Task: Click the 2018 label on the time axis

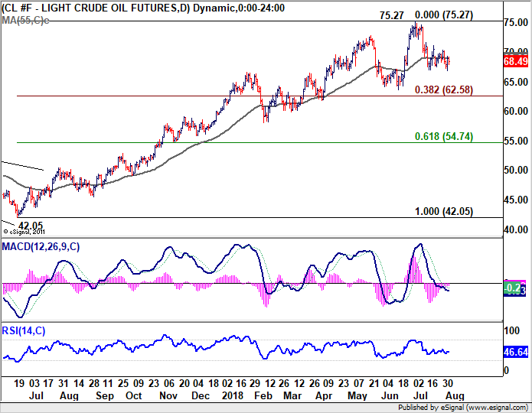Action: coord(233,395)
